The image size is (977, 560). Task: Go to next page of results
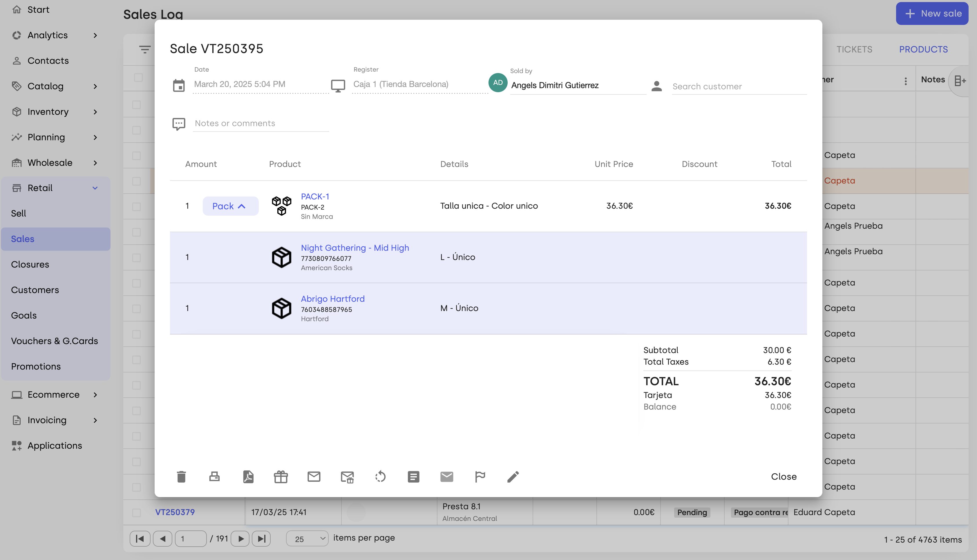[x=240, y=539]
